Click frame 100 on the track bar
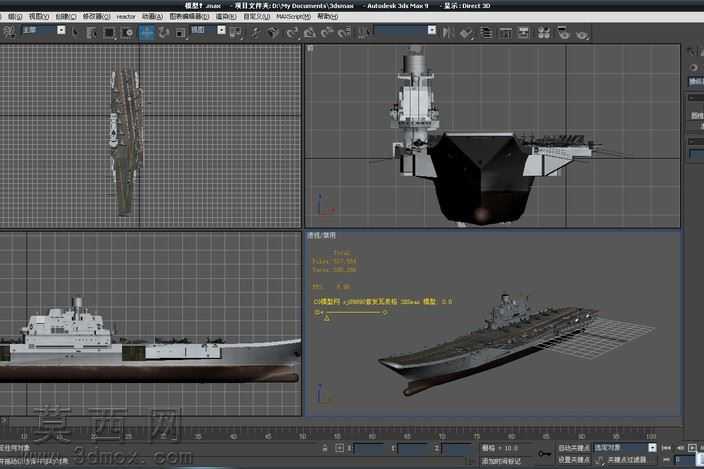 click(651, 436)
